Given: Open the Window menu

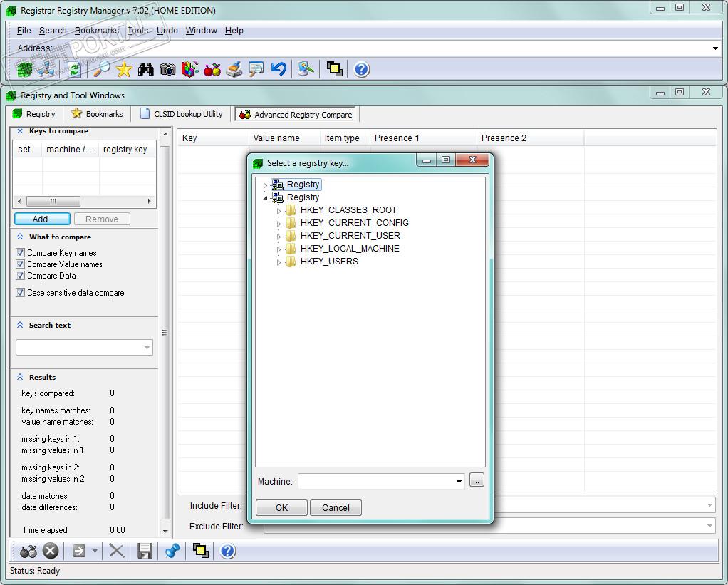Looking at the screenshot, I should pyautogui.click(x=202, y=31).
